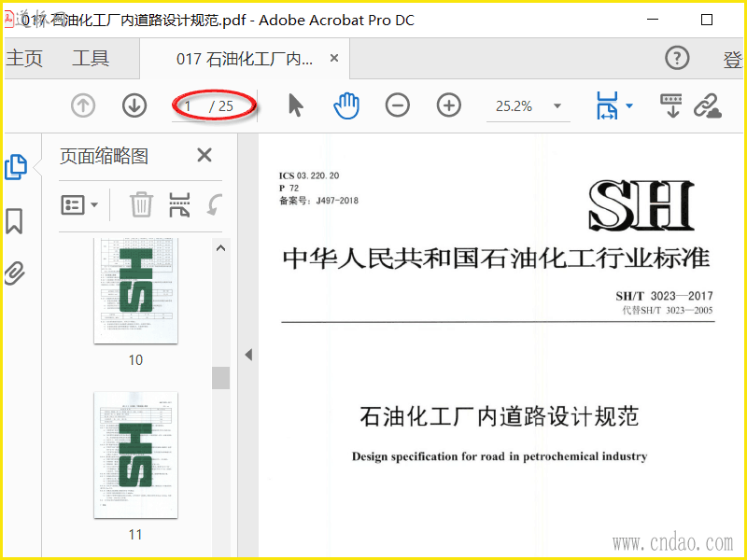Screen dimensions: 747x560
Task: Close the 页面缩略图 panel
Action: pos(204,155)
